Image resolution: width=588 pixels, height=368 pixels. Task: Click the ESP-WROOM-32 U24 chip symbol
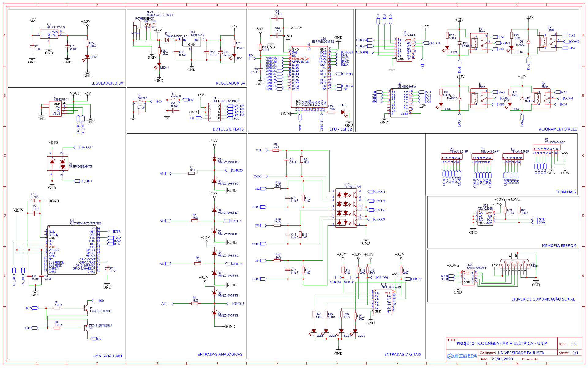pos(309,77)
